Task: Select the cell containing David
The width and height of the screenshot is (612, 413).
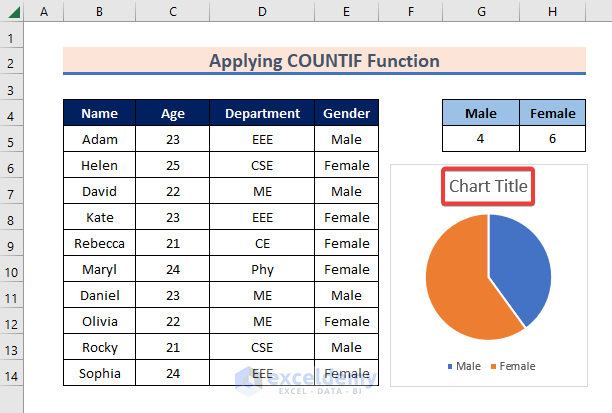Action: [x=100, y=191]
